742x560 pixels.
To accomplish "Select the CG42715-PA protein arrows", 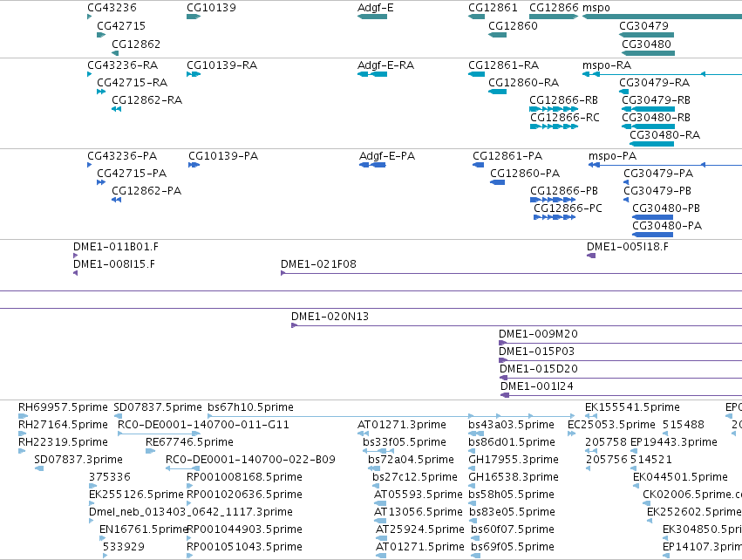I will point(101,182).
